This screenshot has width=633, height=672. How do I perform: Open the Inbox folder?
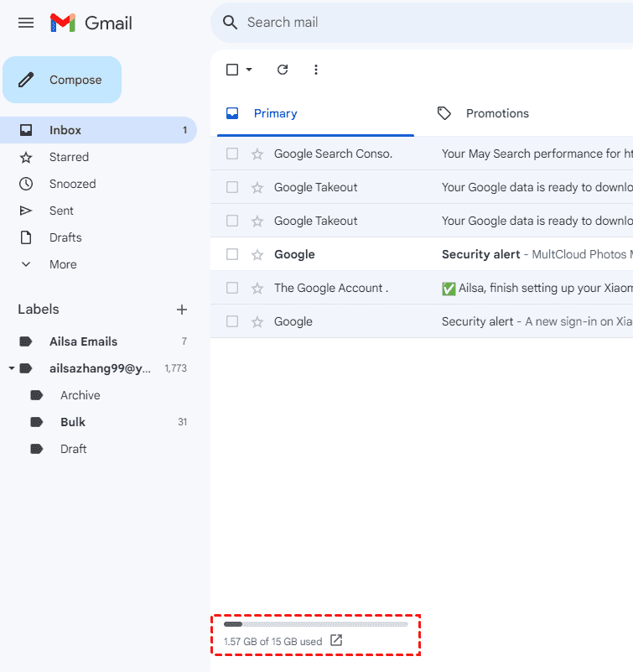pyautogui.click(x=98, y=130)
